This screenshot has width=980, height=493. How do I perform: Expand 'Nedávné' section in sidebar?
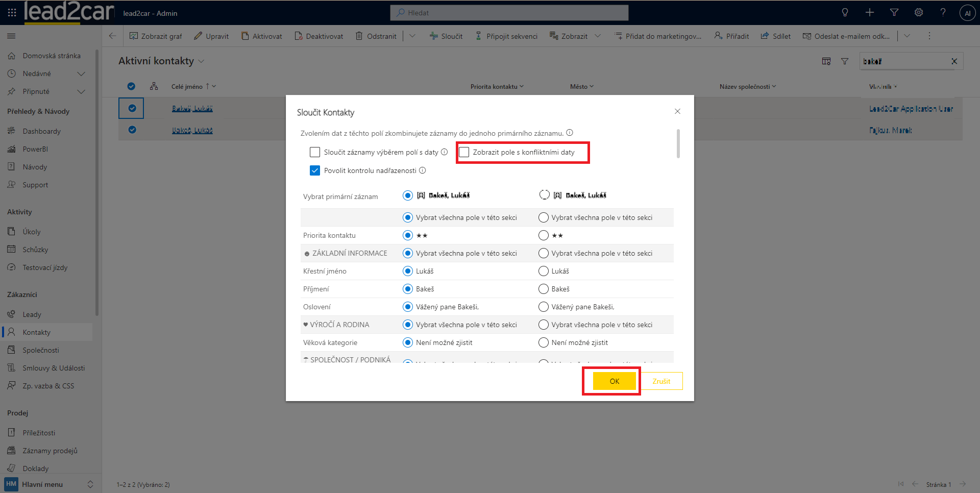81,74
